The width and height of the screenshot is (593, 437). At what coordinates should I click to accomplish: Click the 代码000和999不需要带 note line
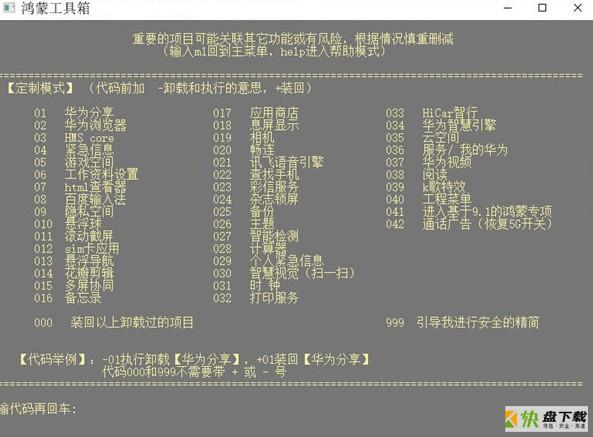[x=194, y=372]
